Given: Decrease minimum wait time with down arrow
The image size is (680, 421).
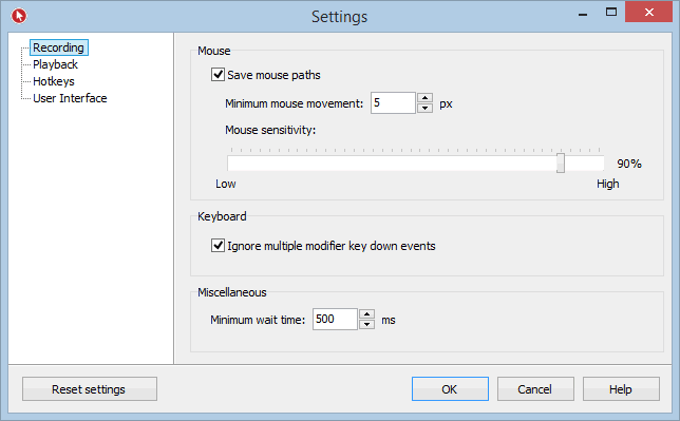Looking at the screenshot, I should (367, 324).
